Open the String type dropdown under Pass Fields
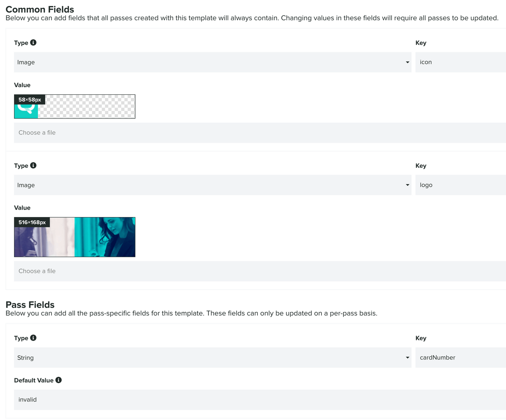 [212, 357]
